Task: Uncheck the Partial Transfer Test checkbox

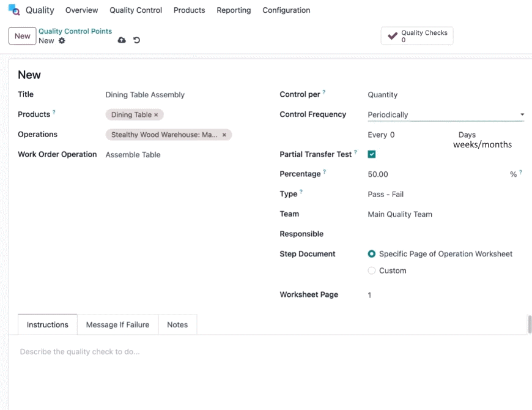Action: tap(372, 154)
